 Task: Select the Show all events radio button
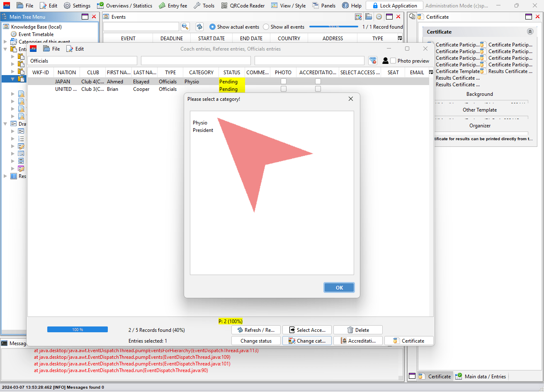(x=266, y=27)
